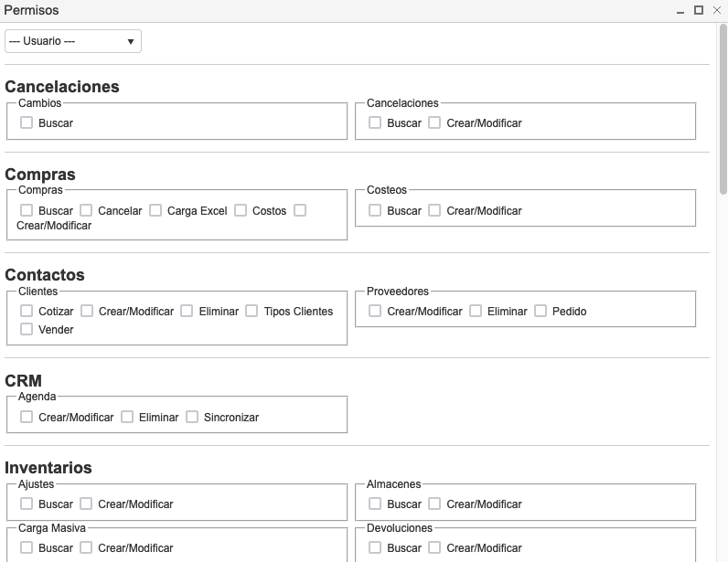Image resolution: width=728 pixels, height=562 pixels.
Task: Click the vertical scrollbar thumb
Action: tap(723, 110)
